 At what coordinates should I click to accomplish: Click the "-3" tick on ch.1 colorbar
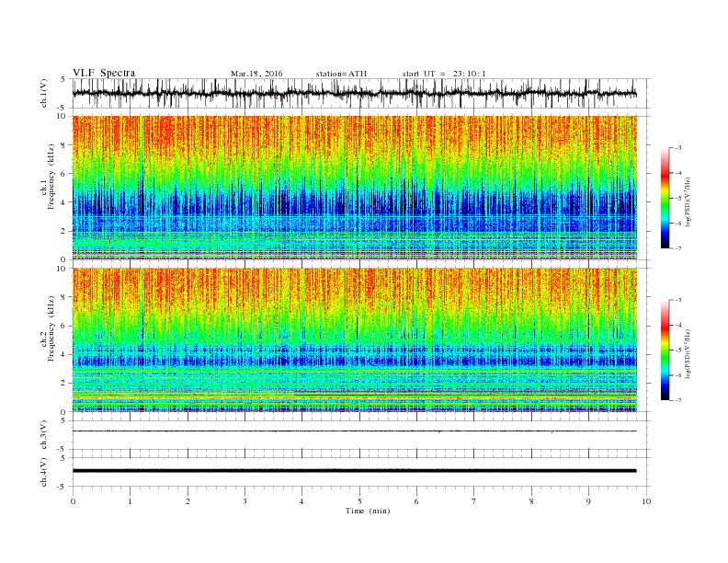[678, 148]
